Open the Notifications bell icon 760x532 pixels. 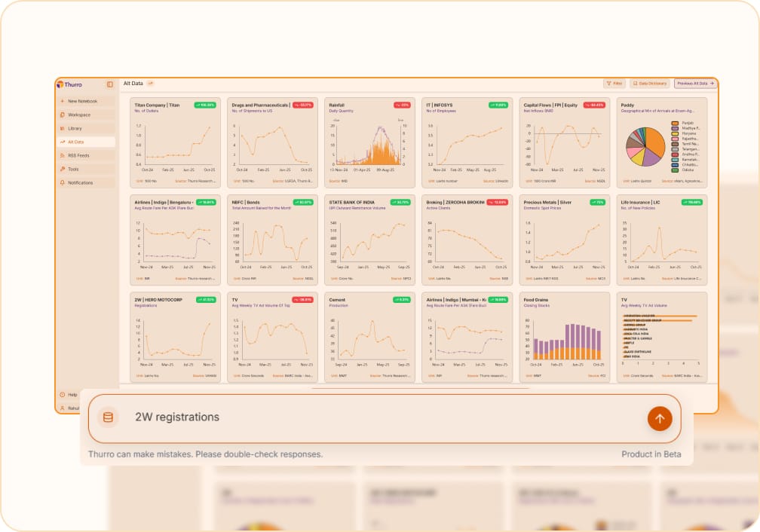pyautogui.click(x=63, y=182)
